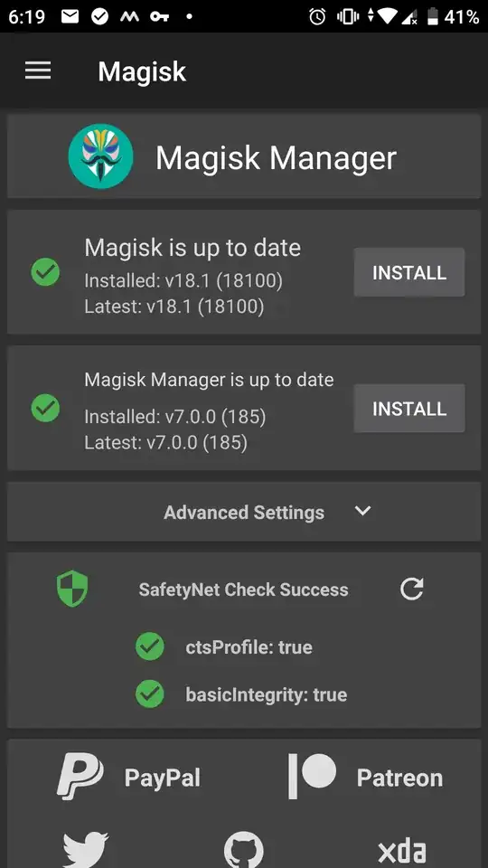
Task: Tap the SafetyNet Check Success text
Action: (243, 590)
